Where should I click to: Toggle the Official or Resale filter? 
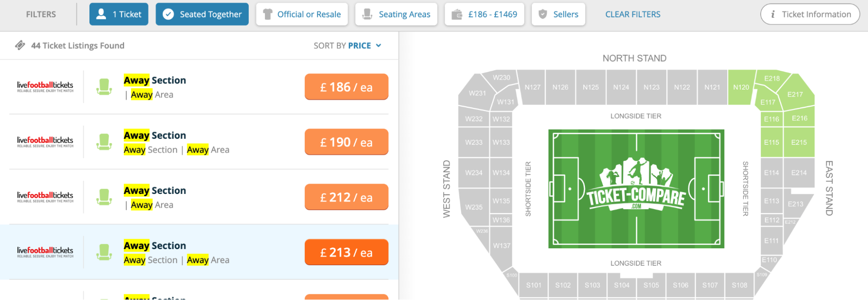pos(302,13)
